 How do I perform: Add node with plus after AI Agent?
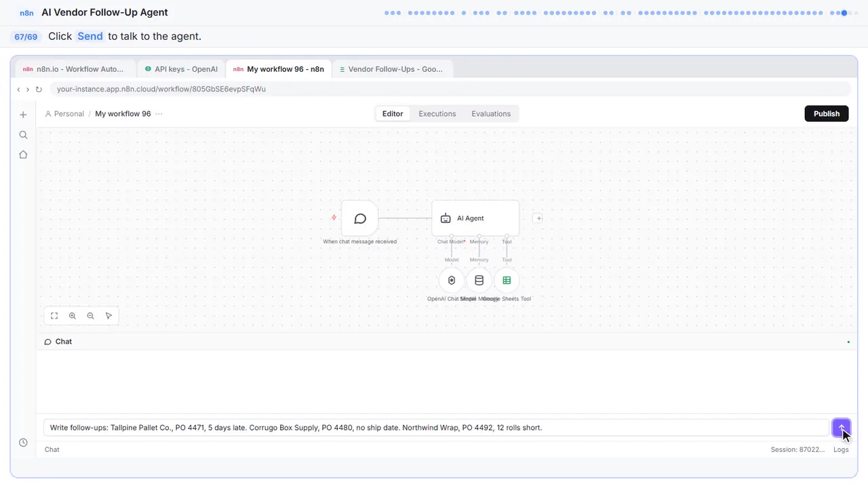point(538,218)
